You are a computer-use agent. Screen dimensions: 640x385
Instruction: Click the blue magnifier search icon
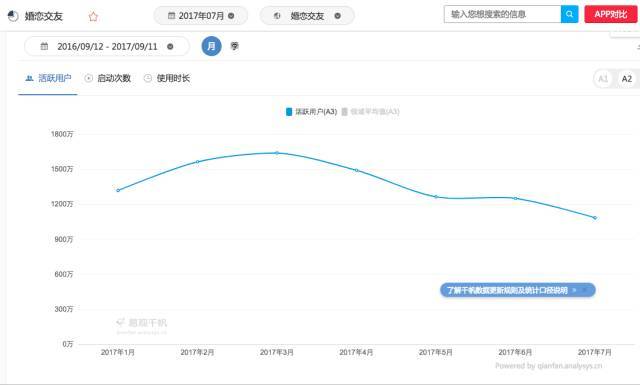tap(569, 14)
